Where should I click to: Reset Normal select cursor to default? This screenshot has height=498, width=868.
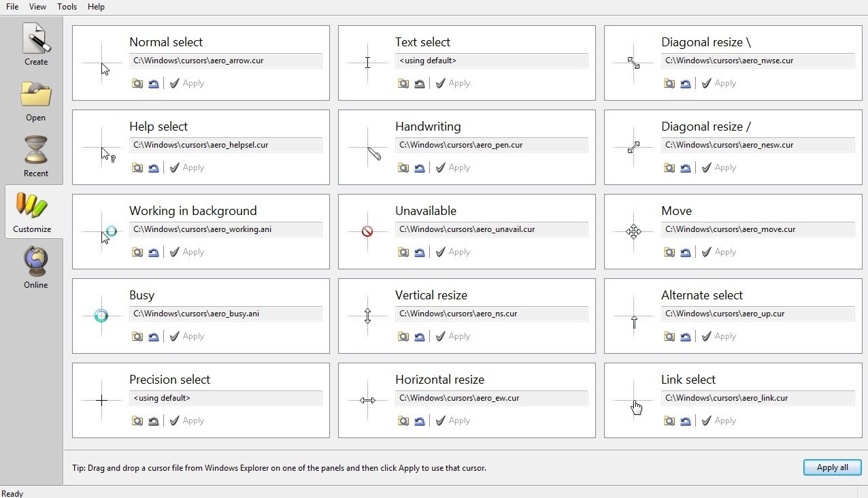click(154, 83)
